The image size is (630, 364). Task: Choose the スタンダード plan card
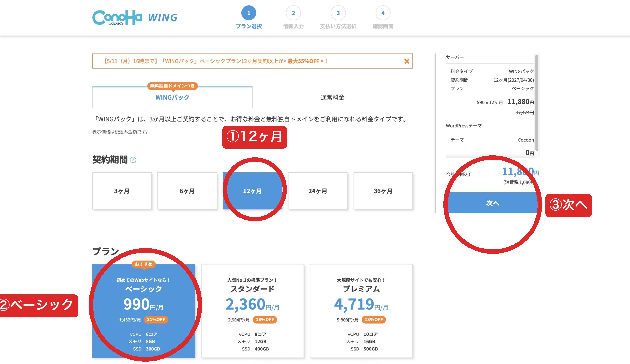coord(252,311)
